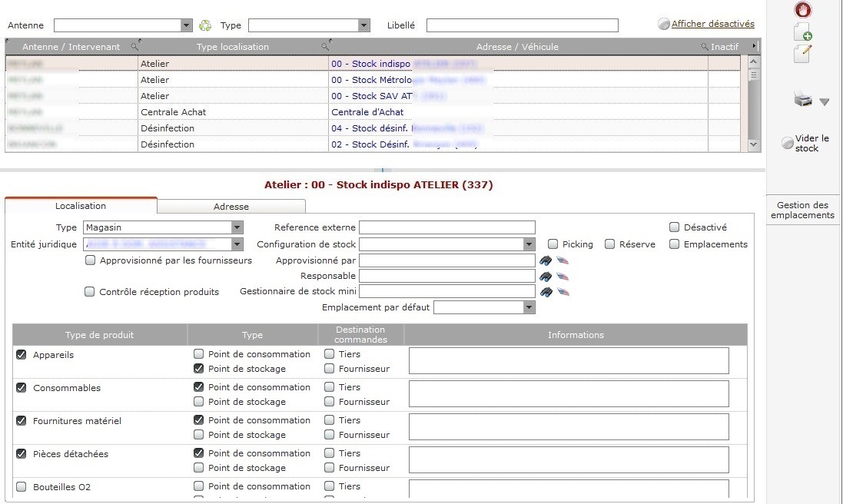
Task: Click the Reference externe field
Action: coord(446,227)
